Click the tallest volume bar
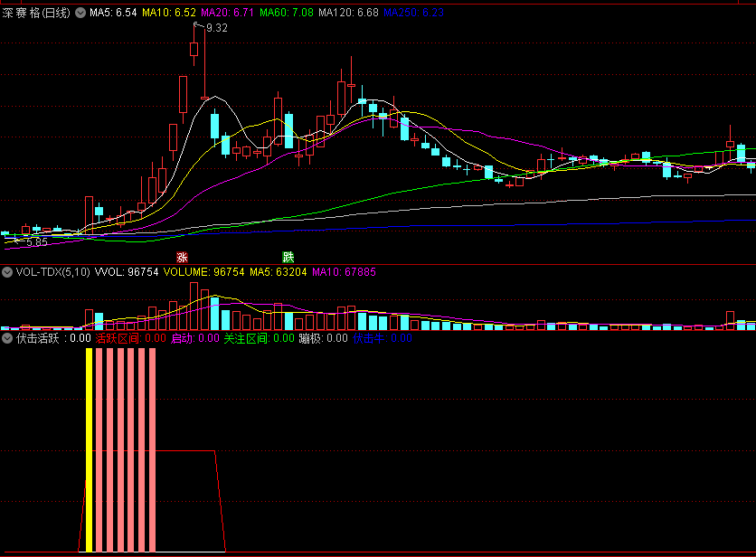The image size is (756, 557). click(x=194, y=306)
